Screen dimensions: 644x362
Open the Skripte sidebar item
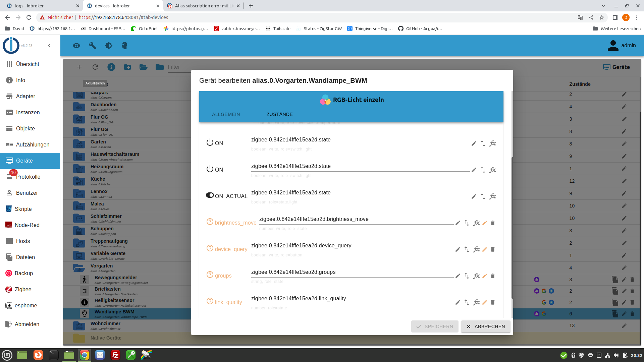point(23,209)
